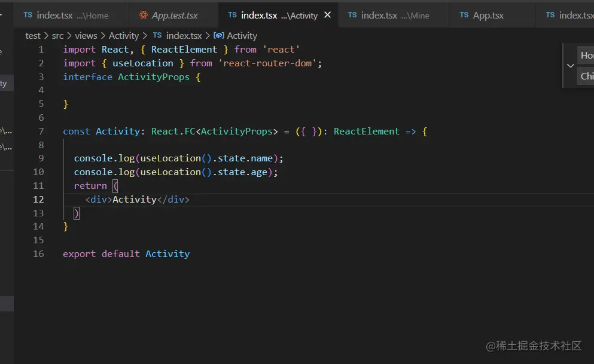Click 'state.age' in the line 10 console.log
Viewport: 594px width, 364px height.
pyautogui.click(x=242, y=172)
